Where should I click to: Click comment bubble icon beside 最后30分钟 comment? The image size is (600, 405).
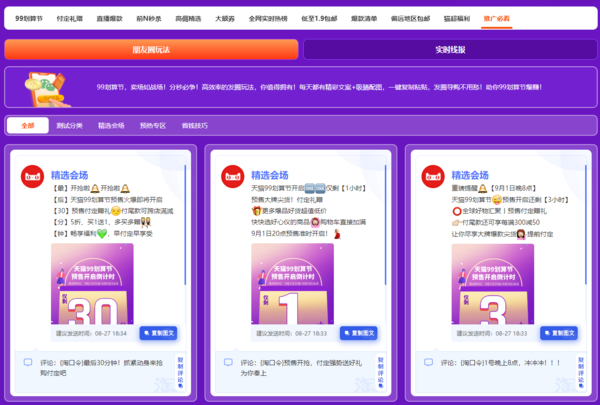coord(28,362)
